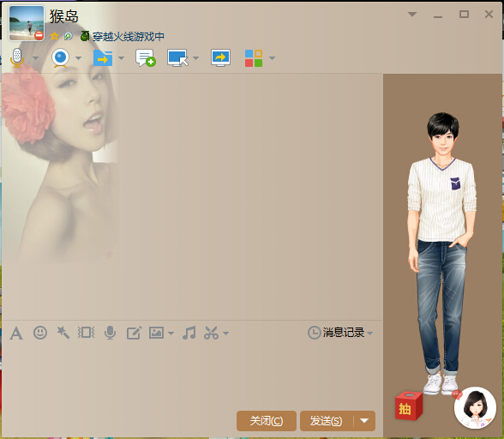504x439 pixels.
Task: Open the applications colored grid icon
Action: point(254,58)
